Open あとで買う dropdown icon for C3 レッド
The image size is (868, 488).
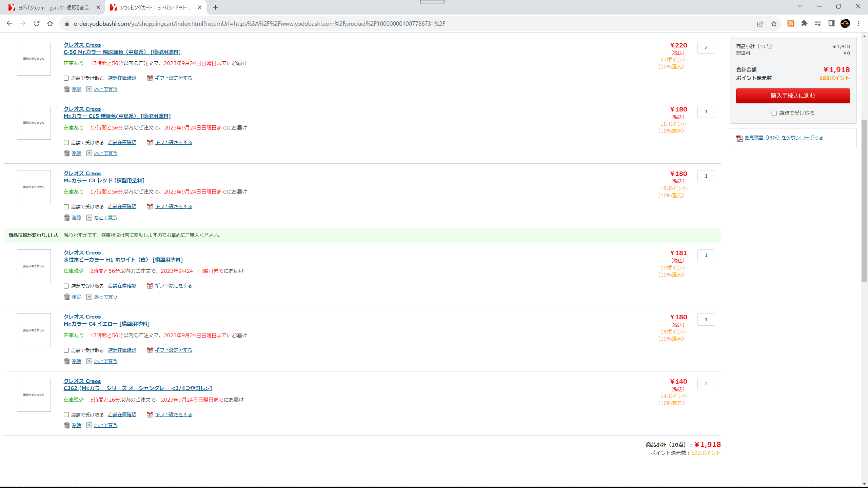coord(89,218)
